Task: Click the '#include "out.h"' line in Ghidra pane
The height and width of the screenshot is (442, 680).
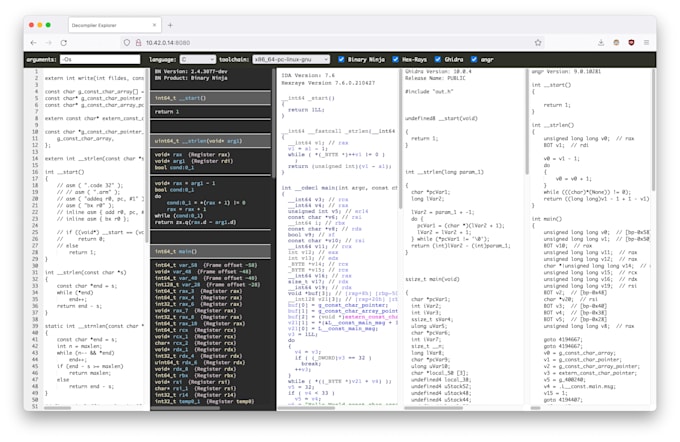Action: [x=429, y=92]
